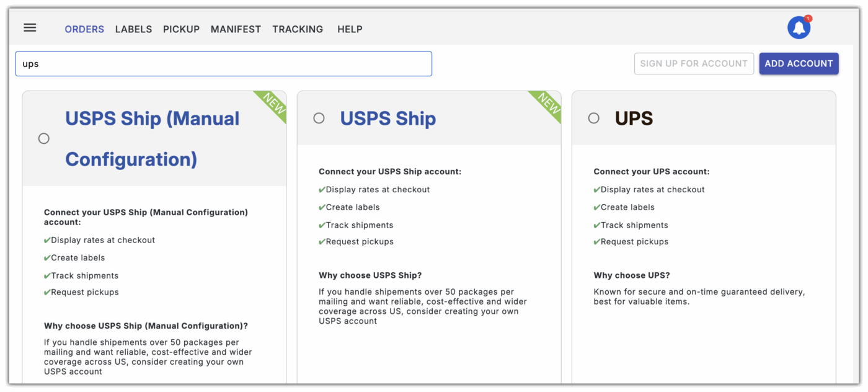868x392 pixels.
Task: Click the notification bell icon
Action: click(799, 27)
